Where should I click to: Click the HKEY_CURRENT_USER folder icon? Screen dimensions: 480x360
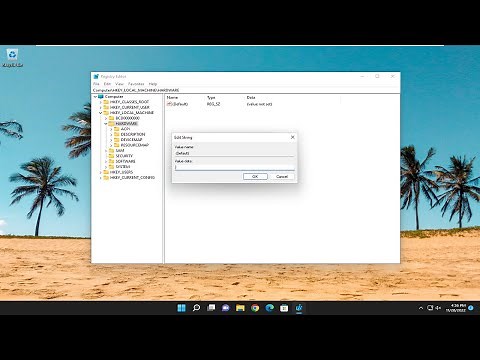pyautogui.click(x=106, y=107)
